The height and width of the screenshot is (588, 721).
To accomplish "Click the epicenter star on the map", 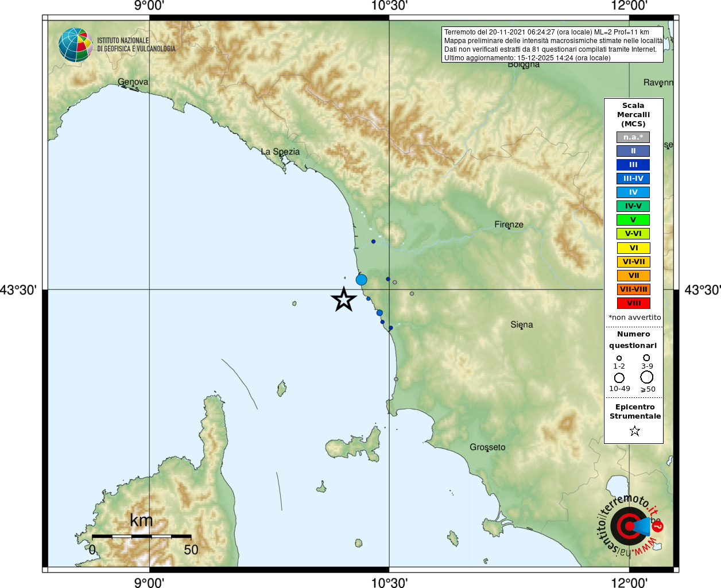I will (344, 299).
